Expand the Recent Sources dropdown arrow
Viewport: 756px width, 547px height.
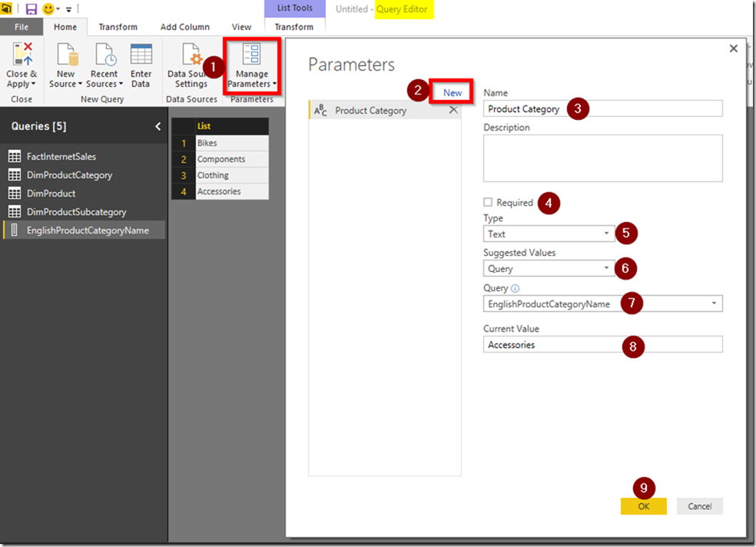coord(121,84)
